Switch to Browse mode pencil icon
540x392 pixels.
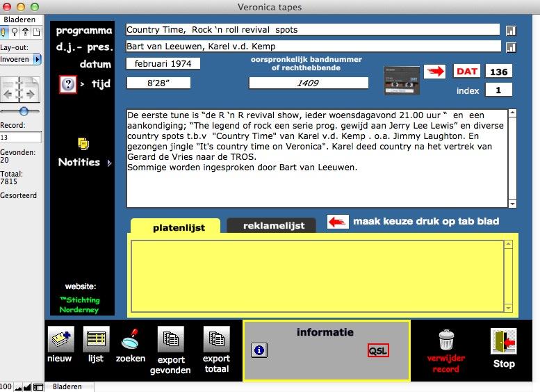6,32
